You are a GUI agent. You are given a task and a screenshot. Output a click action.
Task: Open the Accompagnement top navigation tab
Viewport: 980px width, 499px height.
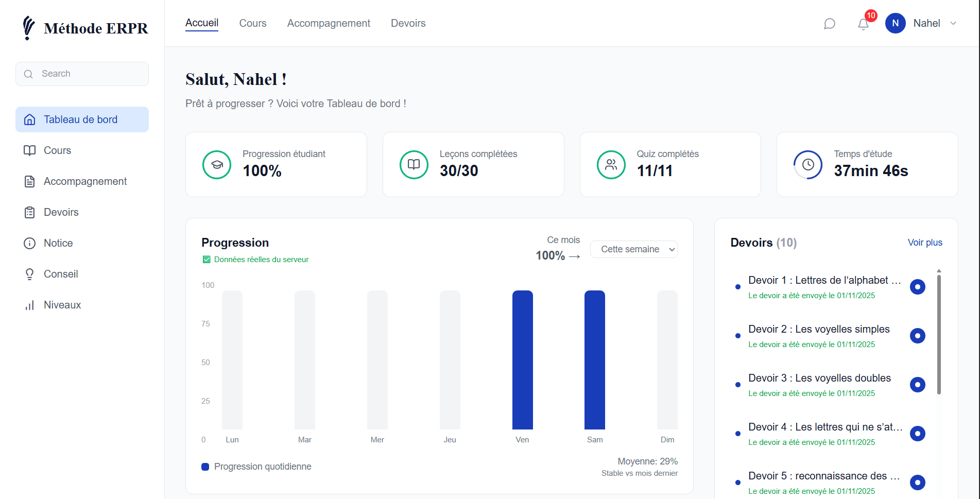(329, 23)
